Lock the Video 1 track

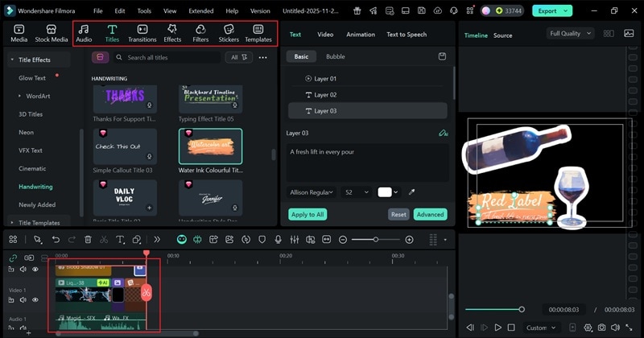click(11, 300)
